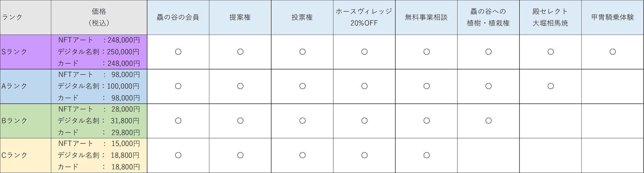Image resolution: width=644 pixels, height=173 pixels.
Task: Select the 驫の谷への植樹・植栽権 header
Action: tap(488, 17)
